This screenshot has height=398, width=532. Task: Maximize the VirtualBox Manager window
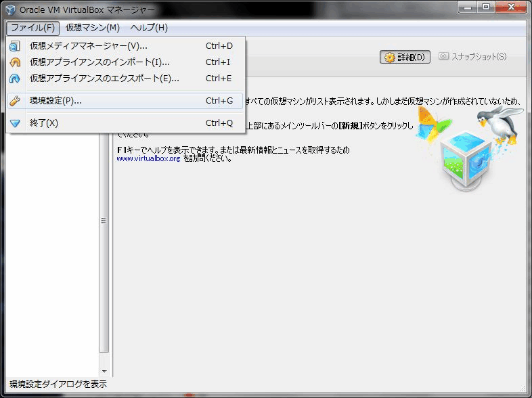(x=486, y=7)
